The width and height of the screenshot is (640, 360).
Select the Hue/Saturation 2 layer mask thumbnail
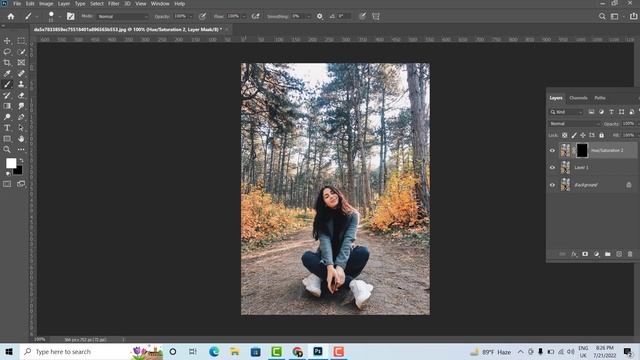[x=582, y=151]
